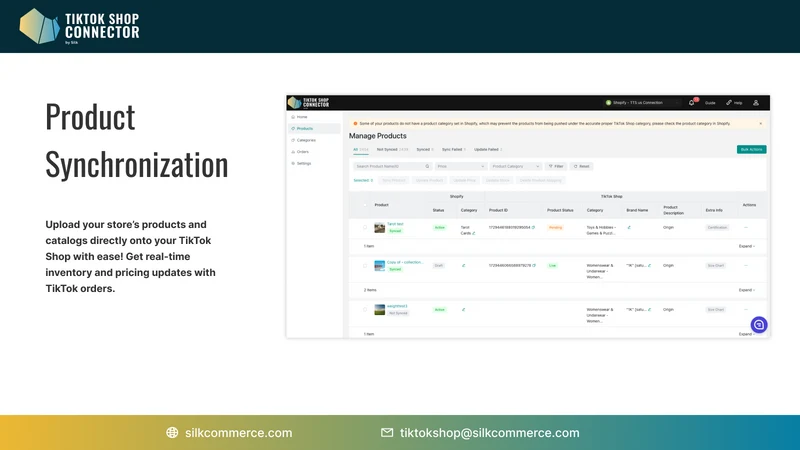Image resolution: width=800 pixels, height=450 pixels.
Task: Open the Copy of - collection product thumbnail
Action: (380, 266)
